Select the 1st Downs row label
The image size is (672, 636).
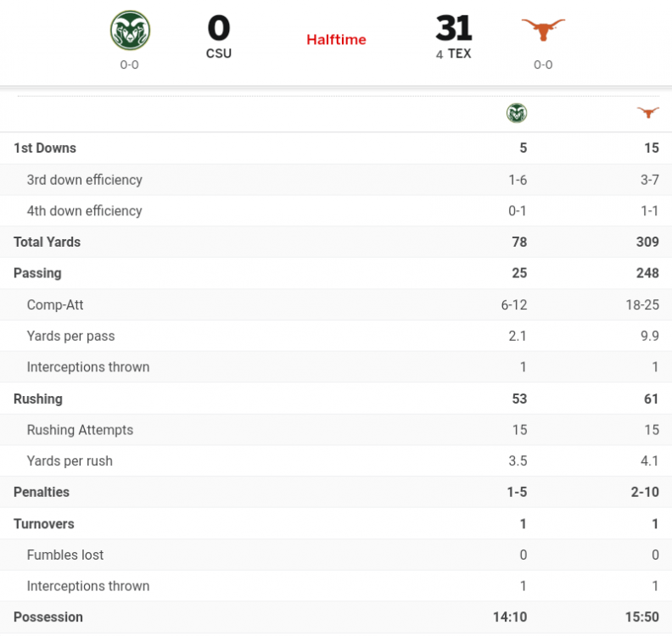click(45, 148)
